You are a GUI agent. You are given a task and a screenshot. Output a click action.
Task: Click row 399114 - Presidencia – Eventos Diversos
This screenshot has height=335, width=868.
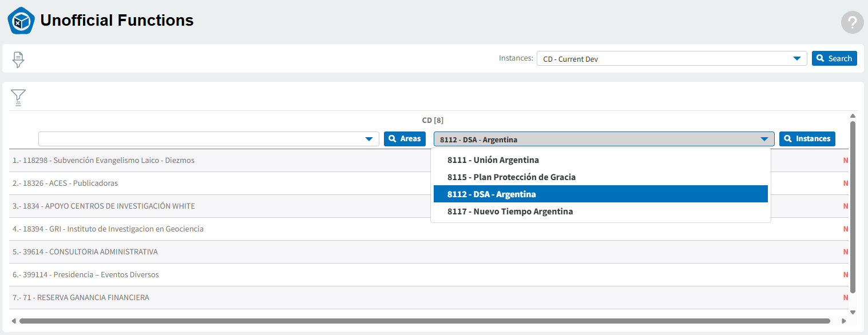pyautogui.click(x=429, y=275)
